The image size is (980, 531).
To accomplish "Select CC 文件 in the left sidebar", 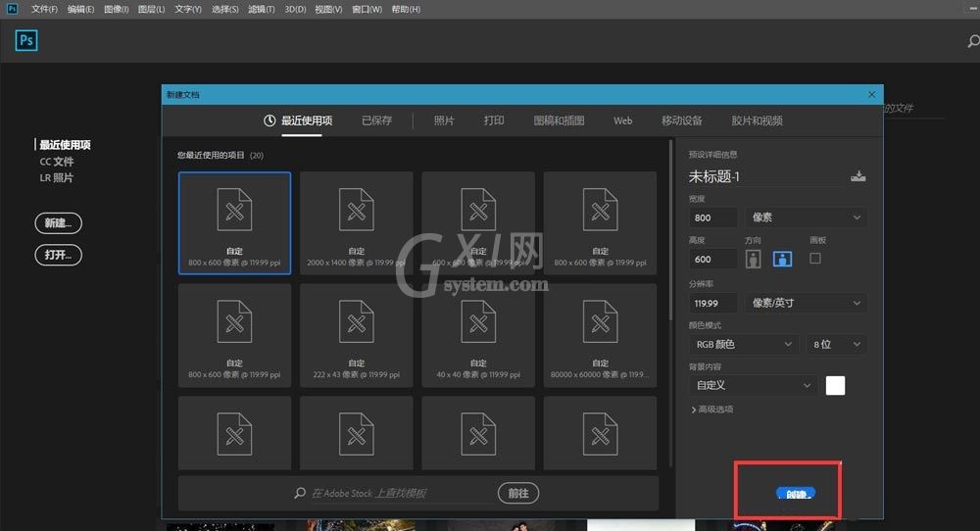I will point(57,162).
